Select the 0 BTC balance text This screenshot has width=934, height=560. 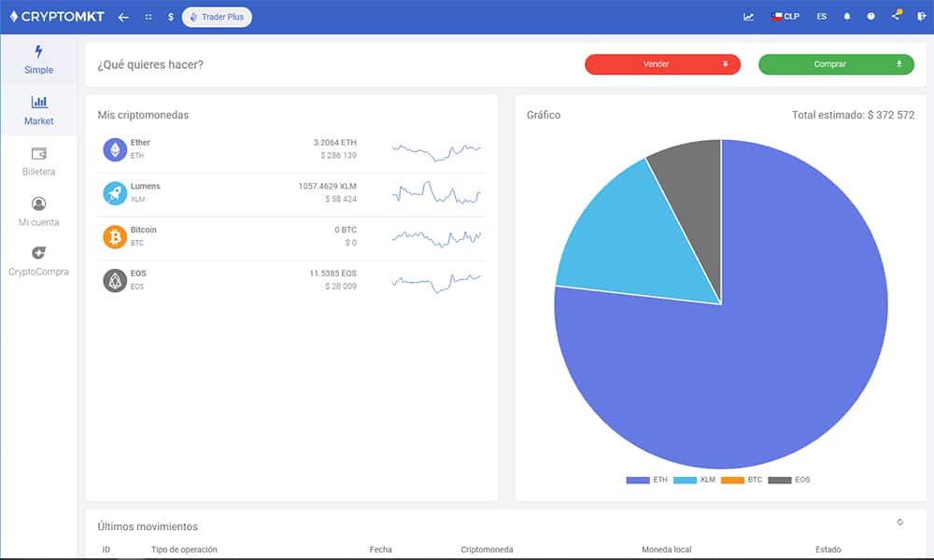(x=346, y=230)
